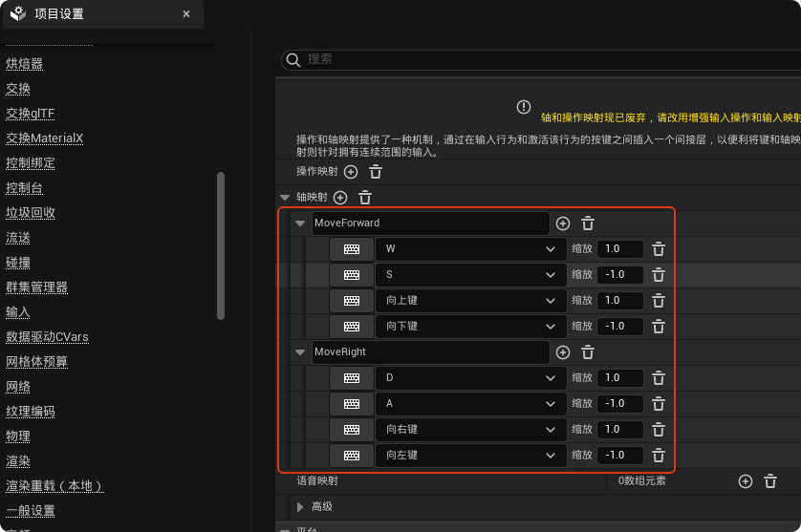Collapse the 轴映射 section

pos(285,198)
